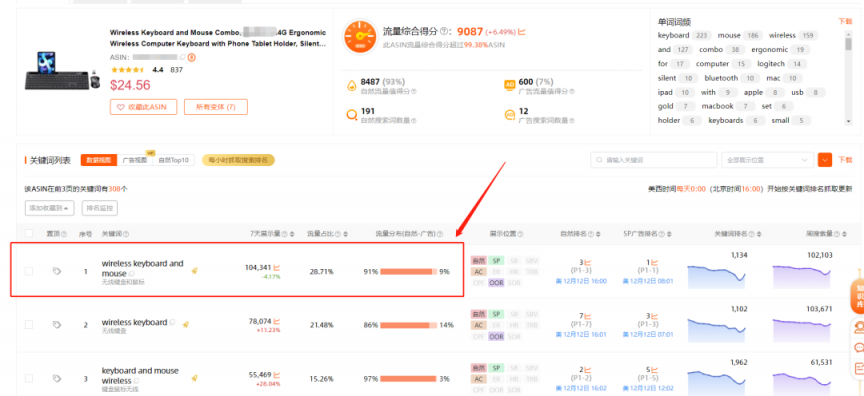The height and width of the screenshot is (396, 864).
Task: Click the 91% / 9% traffic distribution bar in row 1
Action: pyautogui.click(x=408, y=272)
